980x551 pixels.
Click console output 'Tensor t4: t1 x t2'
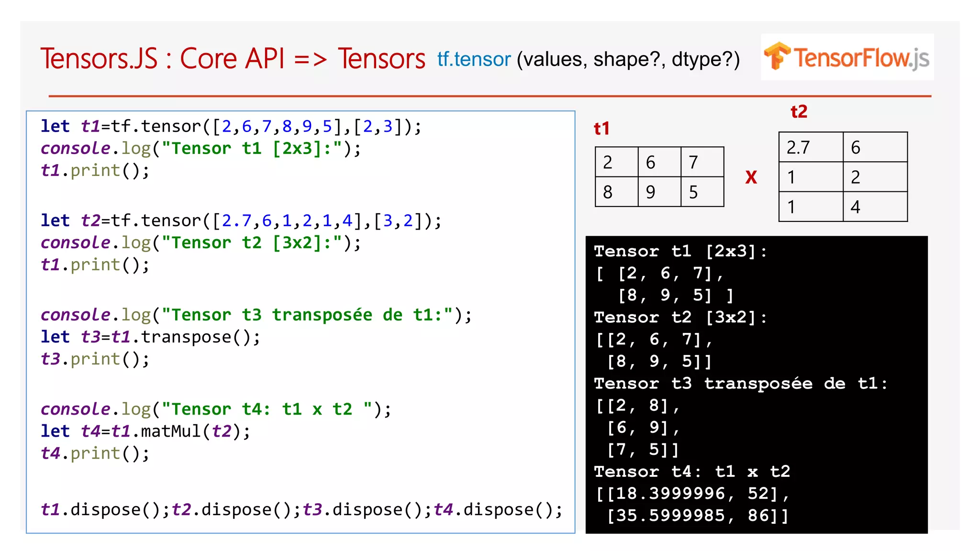click(x=692, y=472)
